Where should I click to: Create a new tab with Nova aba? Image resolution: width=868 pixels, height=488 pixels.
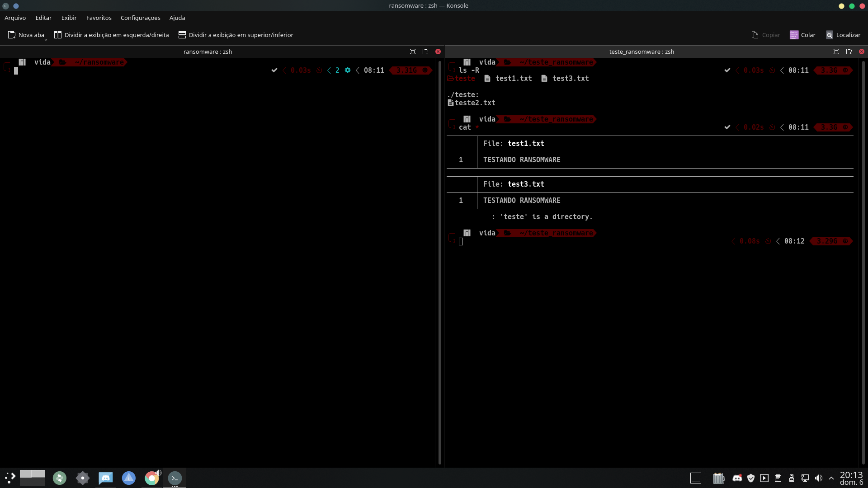26,35
